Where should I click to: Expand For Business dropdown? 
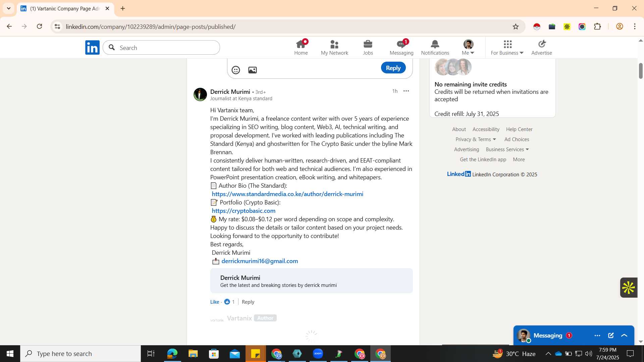(507, 48)
